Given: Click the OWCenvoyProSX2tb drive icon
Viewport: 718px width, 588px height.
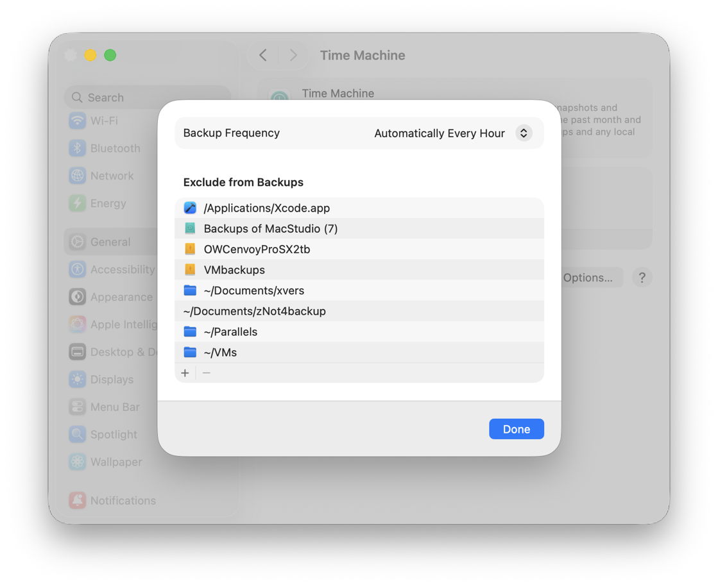Looking at the screenshot, I should [x=190, y=249].
